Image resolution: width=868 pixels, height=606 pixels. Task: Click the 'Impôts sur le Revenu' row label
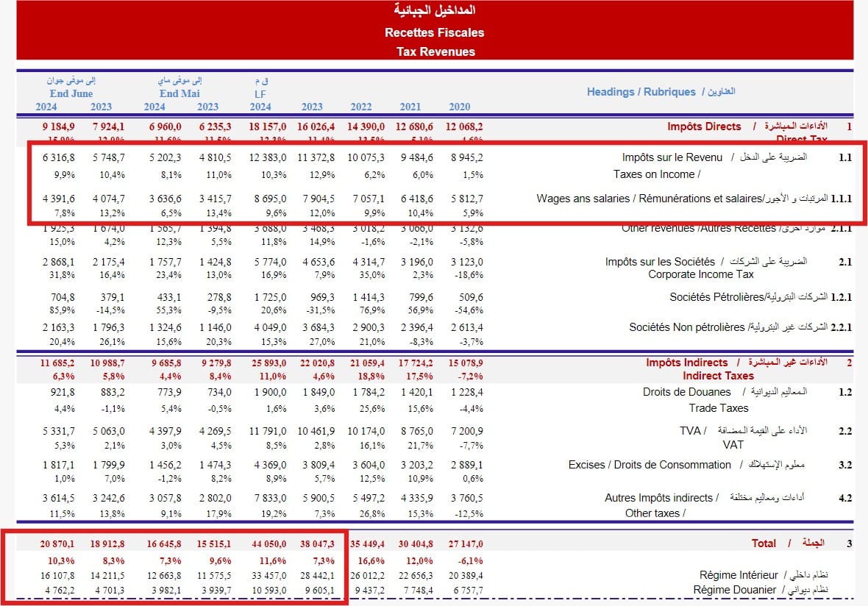pos(672,157)
